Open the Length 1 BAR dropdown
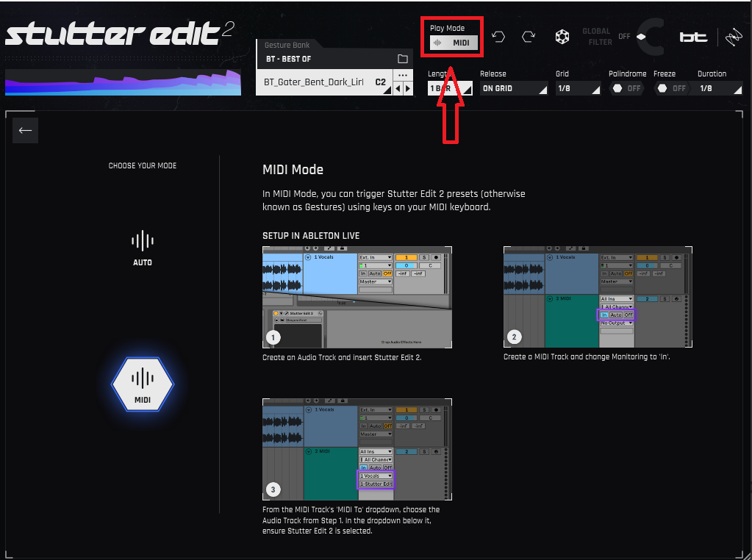 point(449,88)
